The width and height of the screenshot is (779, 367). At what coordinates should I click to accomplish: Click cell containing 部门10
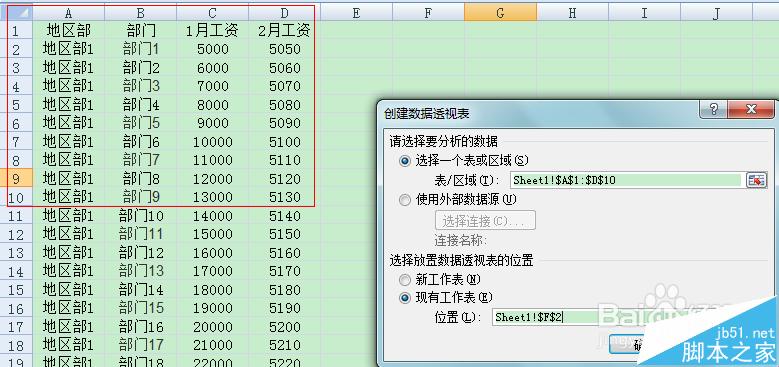pos(141,217)
